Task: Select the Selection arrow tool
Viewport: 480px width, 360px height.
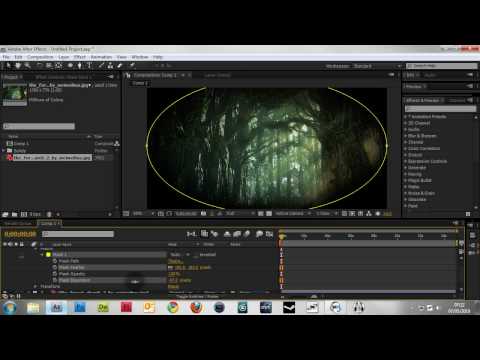Action: point(9,66)
